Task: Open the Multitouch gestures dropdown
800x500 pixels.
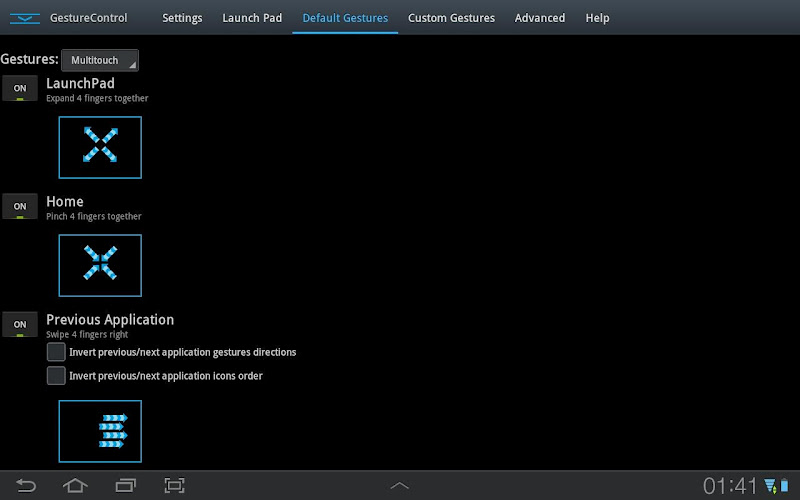Action: coord(100,60)
